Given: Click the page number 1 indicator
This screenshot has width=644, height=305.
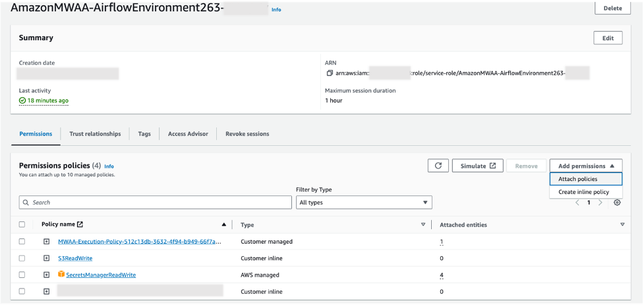Looking at the screenshot, I should (589, 203).
